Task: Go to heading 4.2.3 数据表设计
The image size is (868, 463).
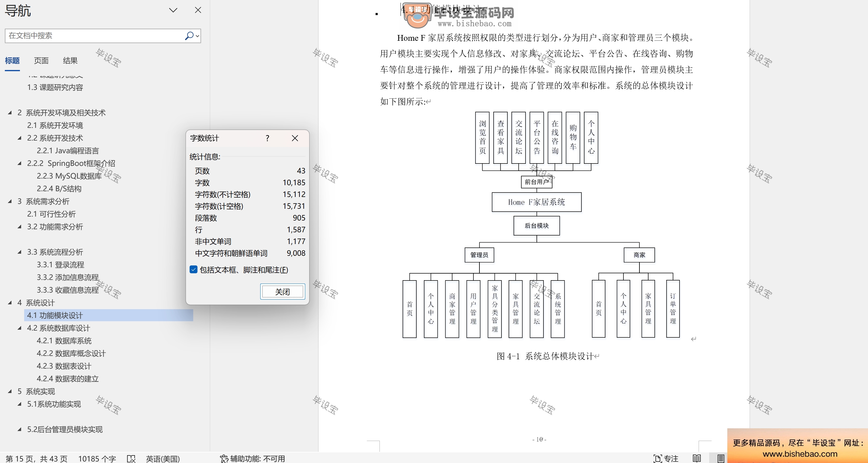Action: (64, 366)
